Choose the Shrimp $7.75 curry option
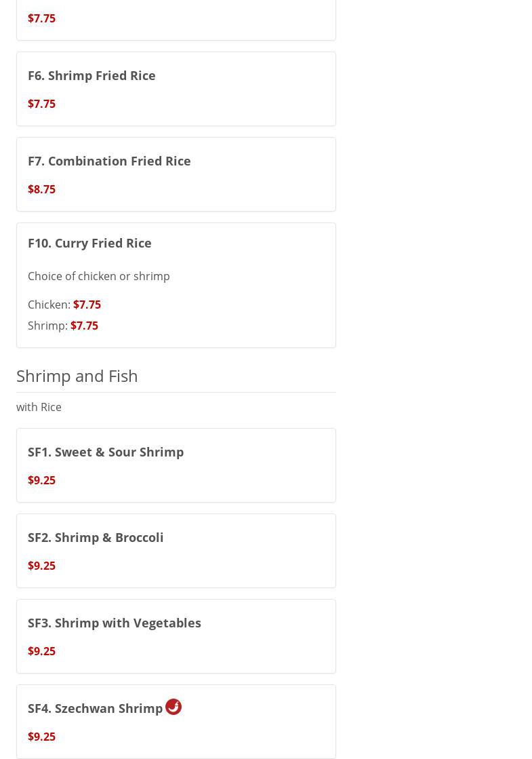 (x=84, y=326)
